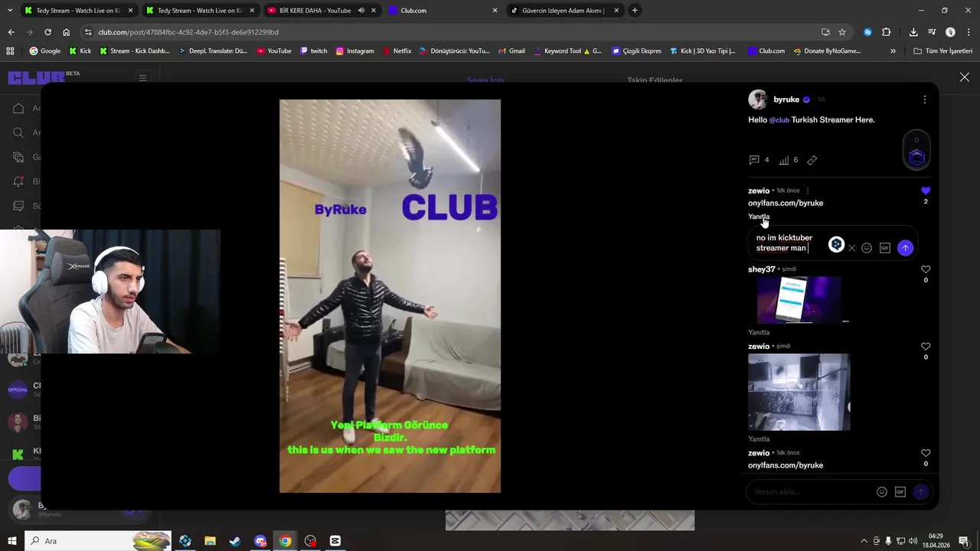Viewport: 980px width, 551px height.
Task: Go to the browser home page
Action: click(66, 32)
